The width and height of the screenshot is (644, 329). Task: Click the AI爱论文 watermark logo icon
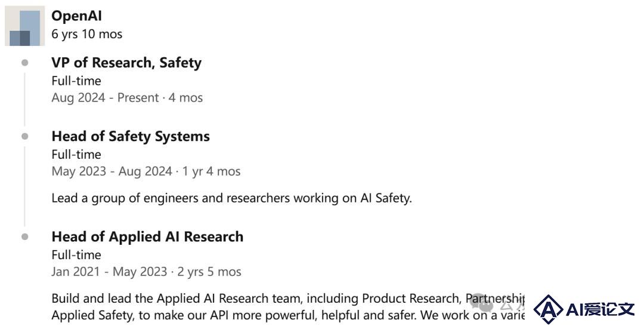pos(548,309)
